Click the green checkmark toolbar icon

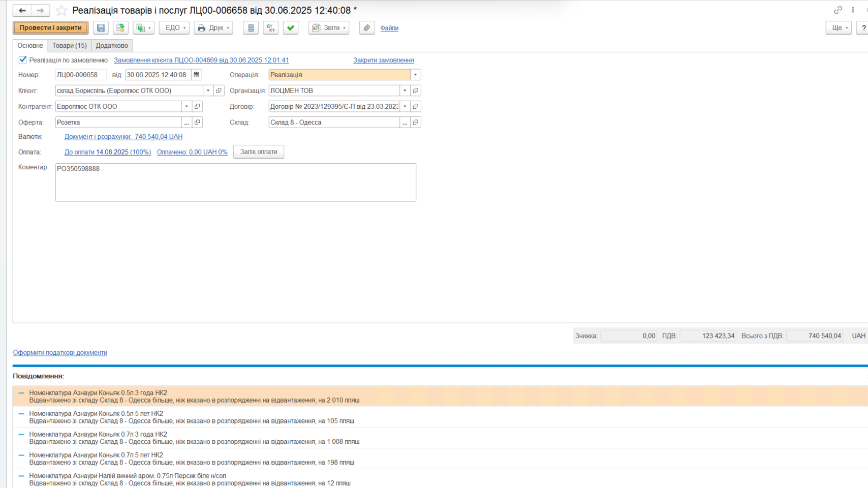291,28
